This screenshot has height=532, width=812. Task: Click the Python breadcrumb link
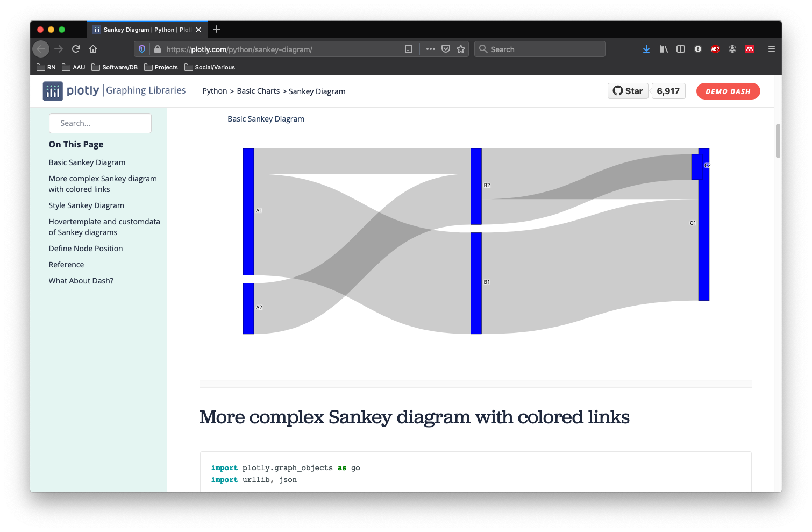pos(215,91)
